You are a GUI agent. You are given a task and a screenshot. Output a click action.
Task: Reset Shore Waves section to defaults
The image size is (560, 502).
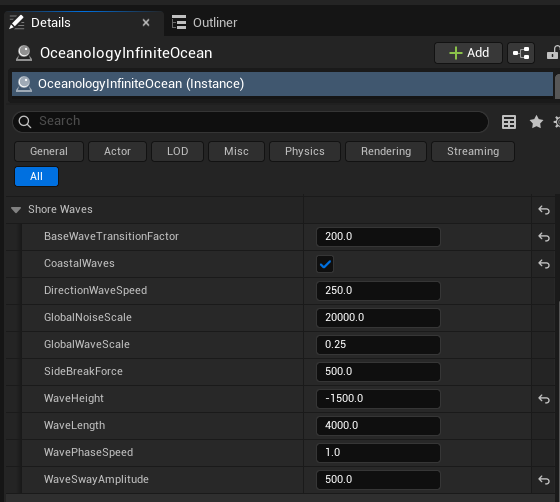point(544,210)
